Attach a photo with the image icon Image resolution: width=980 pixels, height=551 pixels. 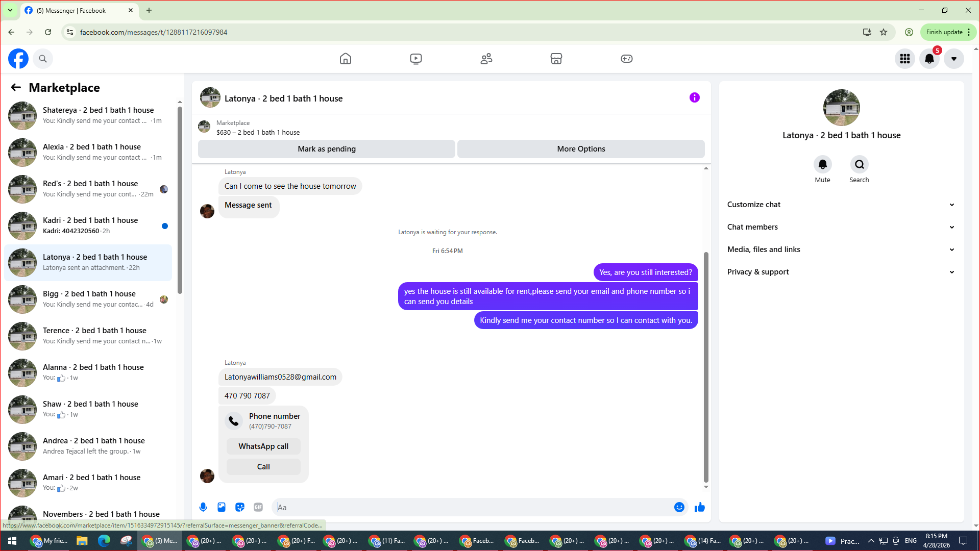(222, 507)
